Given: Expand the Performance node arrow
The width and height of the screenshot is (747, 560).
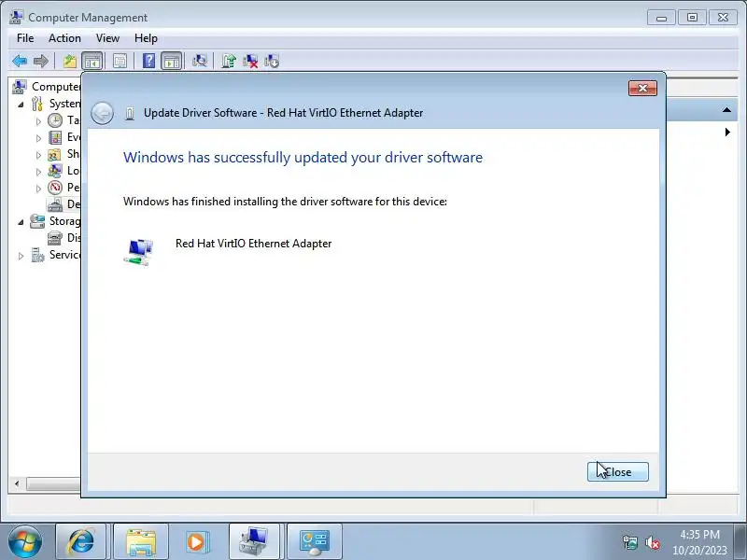Looking at the screenshot, I should (38, 189).
